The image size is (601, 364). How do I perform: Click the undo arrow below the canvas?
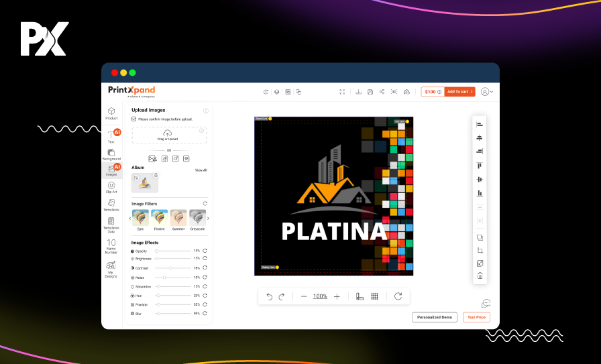point(270,296)
